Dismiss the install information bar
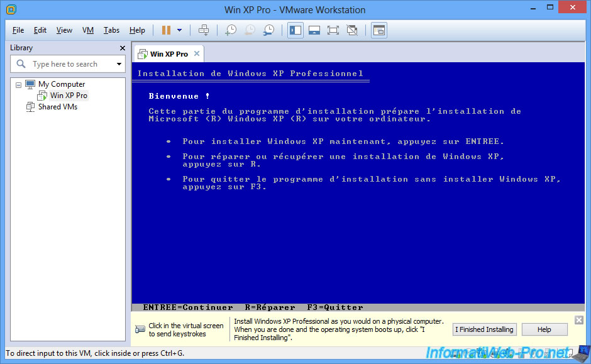Viewport: 591px width, 364px height. (x=579, y=320)
